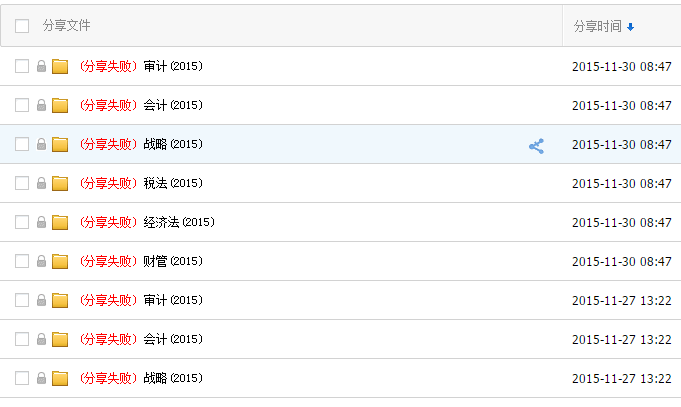Click folder icon of 会计 shared 2015-11-27
Viewport: 681px width, 407px height.
click(60, 339)
